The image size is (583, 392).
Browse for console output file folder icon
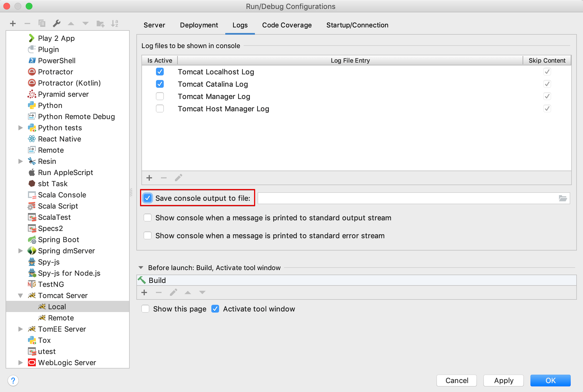(563, 198)
